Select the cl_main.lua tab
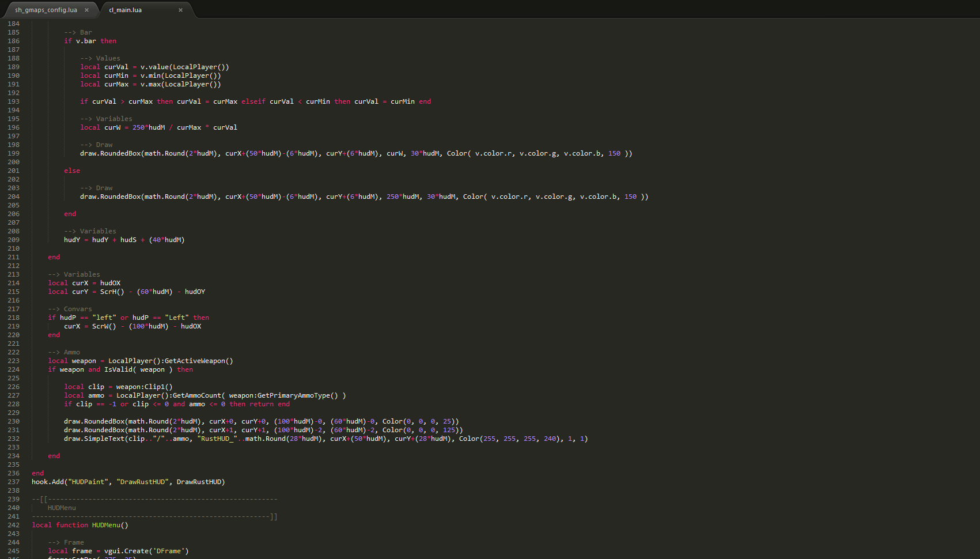This screenshot has width=980, height=559. click(125, 10)
